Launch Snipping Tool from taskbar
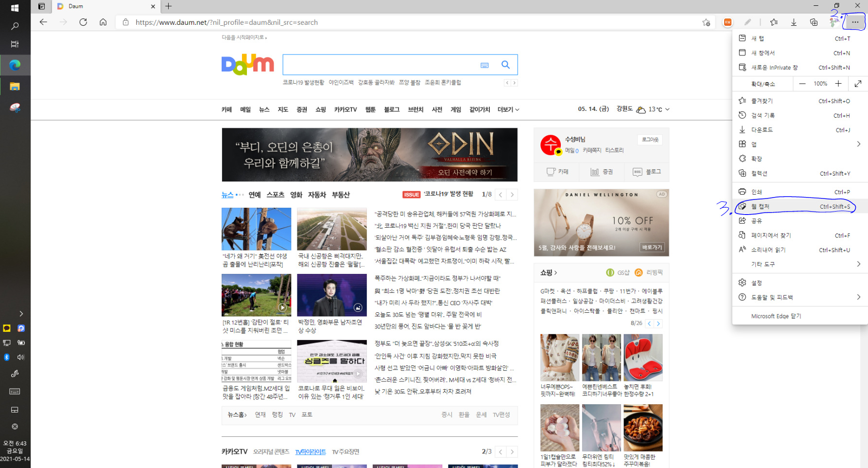 [15, 108]
